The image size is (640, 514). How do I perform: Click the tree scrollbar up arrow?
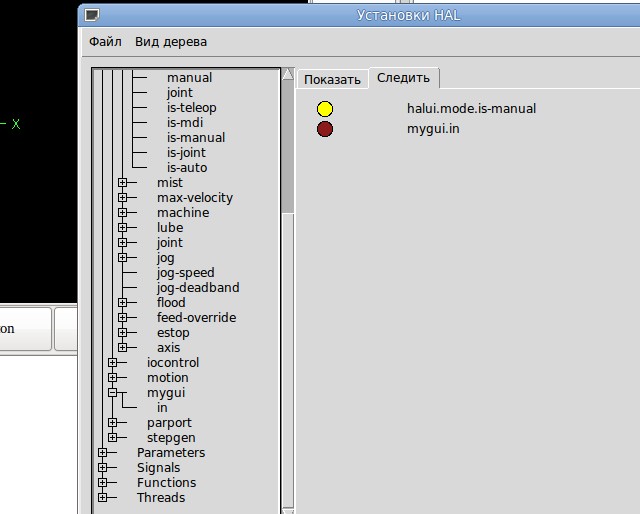(x=288, y=74)
